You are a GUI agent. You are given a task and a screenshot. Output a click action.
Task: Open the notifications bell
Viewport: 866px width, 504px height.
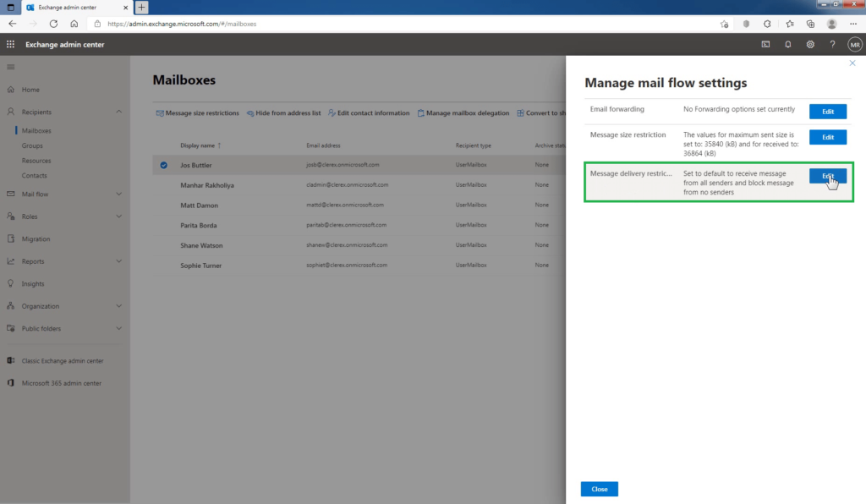788,44
